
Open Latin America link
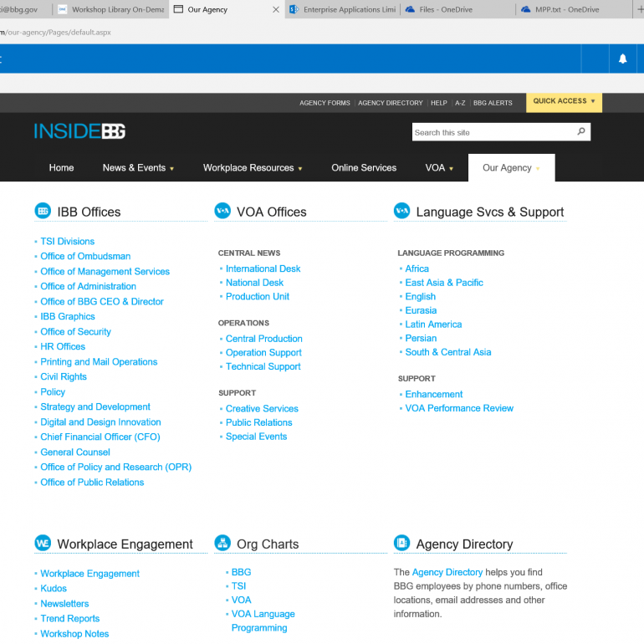pyautogui.click(x=433, y=324)
